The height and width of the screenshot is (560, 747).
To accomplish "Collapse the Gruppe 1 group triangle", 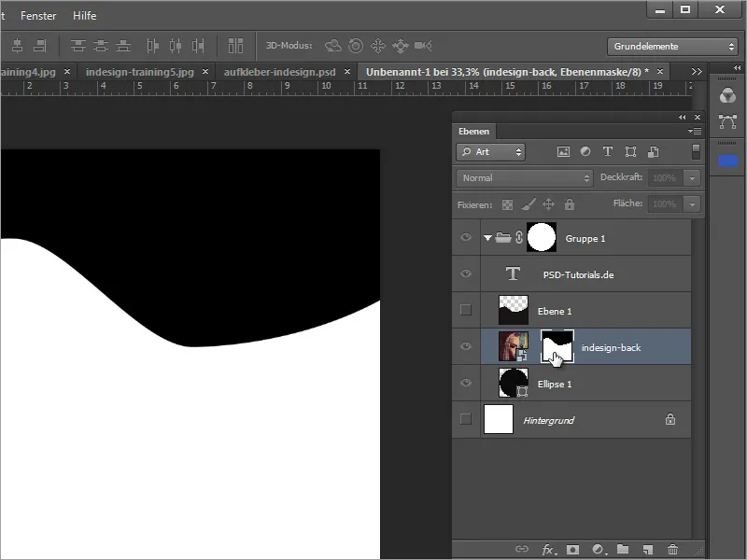I will click(x=487, y=238).
